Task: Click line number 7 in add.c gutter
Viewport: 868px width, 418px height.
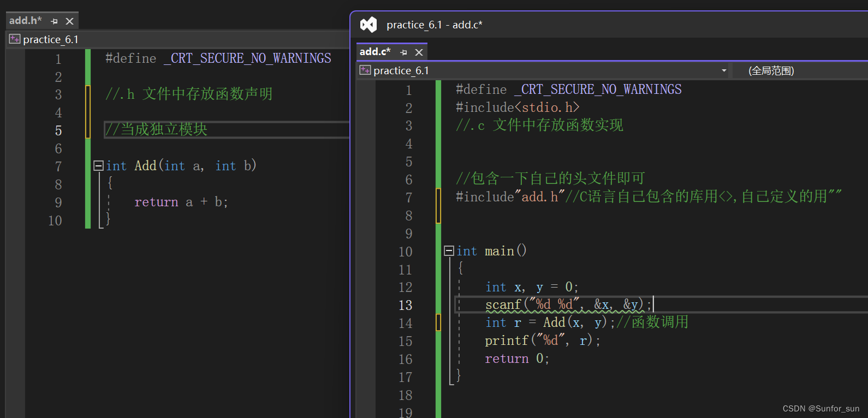Action: [409, 198]
